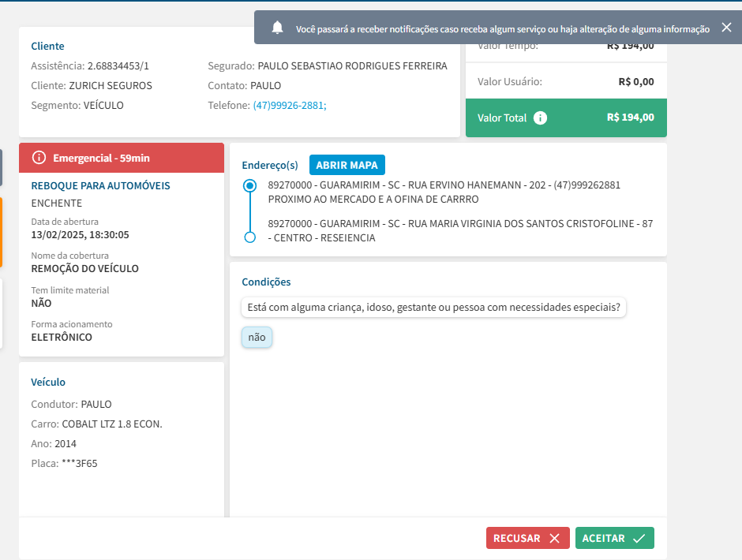Screen dimensions: 742x560
Task: Click the Tem limite material NÃO value
Action: point(41,303)
